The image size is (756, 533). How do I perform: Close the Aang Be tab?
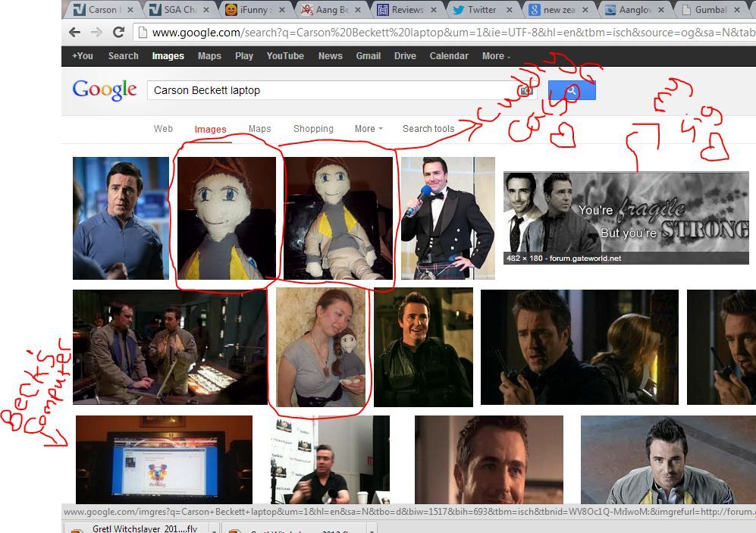pyautogui.click(x=358, y=10)
